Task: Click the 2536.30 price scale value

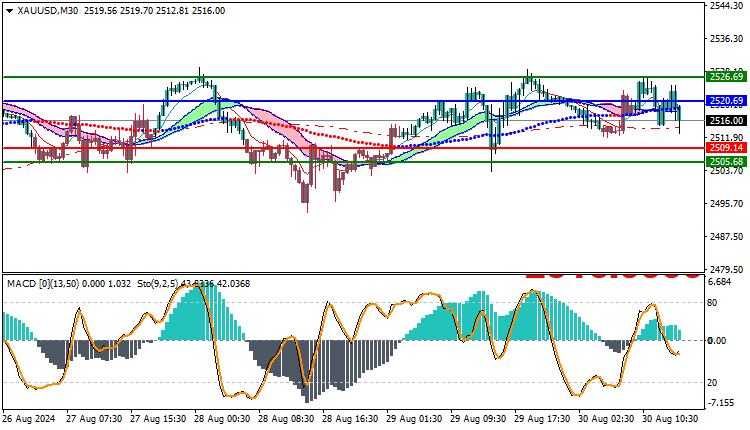Action: tap(727, 39)
